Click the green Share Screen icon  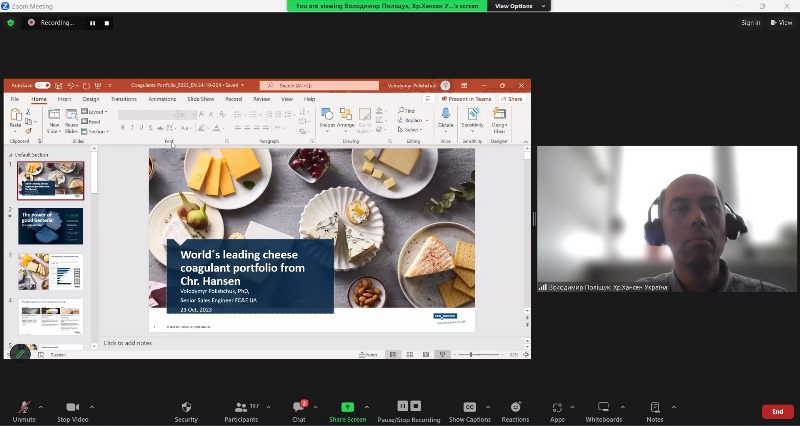point(347,407)
